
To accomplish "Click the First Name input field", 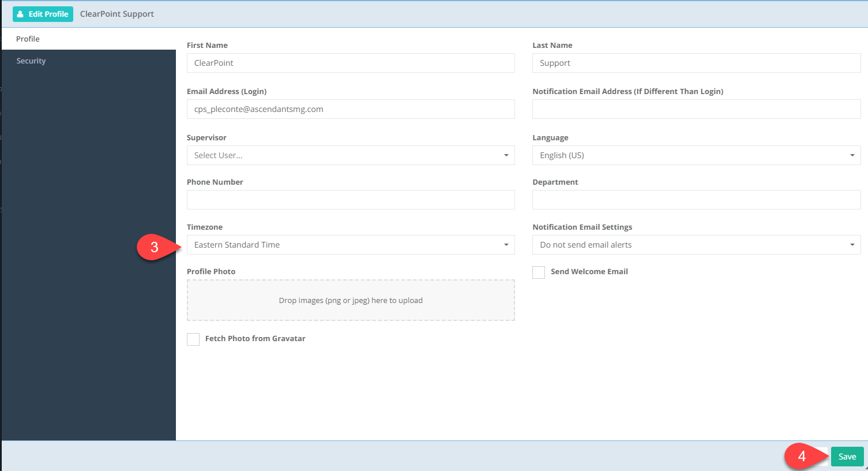I will (351, 63).
